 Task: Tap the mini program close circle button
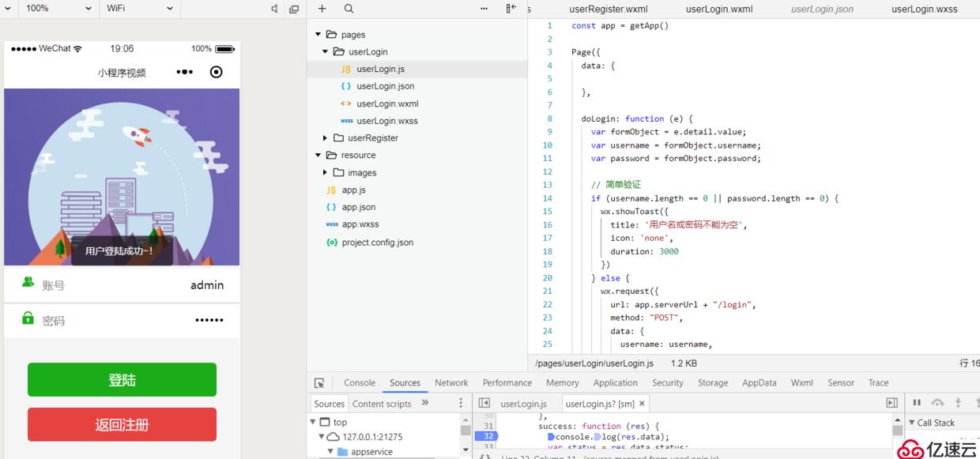(216, 72)
